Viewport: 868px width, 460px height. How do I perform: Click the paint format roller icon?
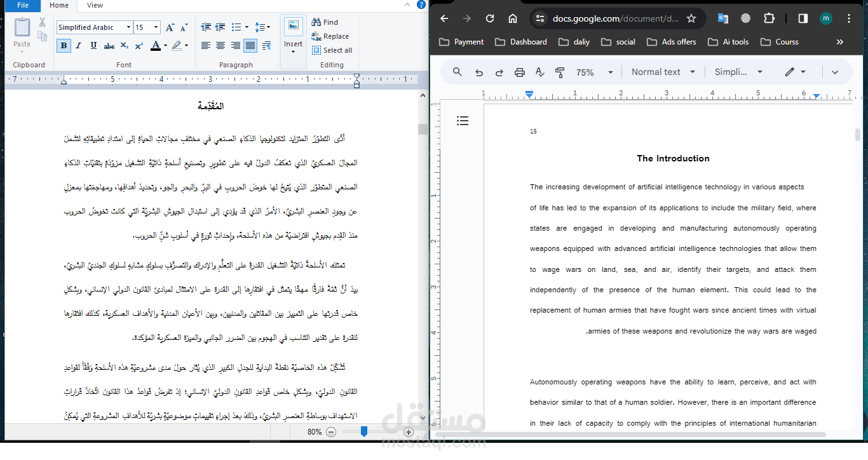[x=560, y=72]
